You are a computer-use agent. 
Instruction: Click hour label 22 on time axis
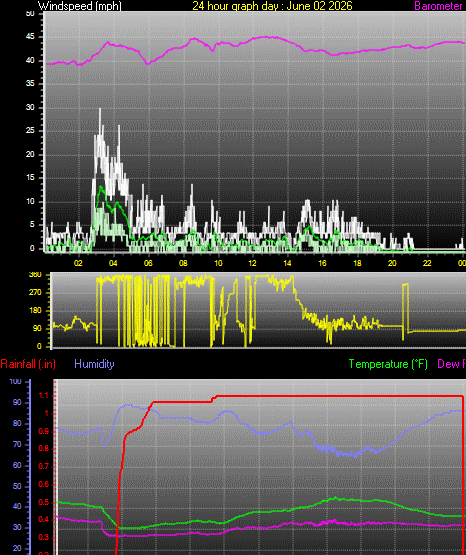point(427,263)
